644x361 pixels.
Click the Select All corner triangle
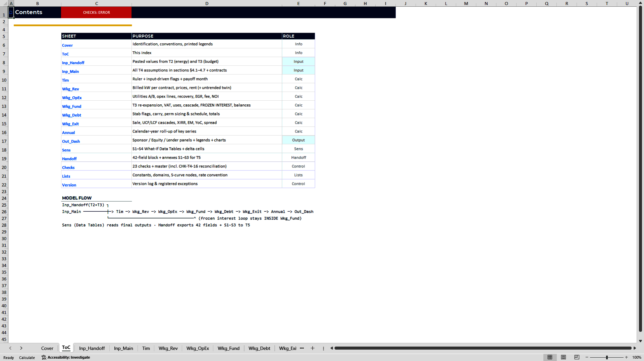[5, 3]
